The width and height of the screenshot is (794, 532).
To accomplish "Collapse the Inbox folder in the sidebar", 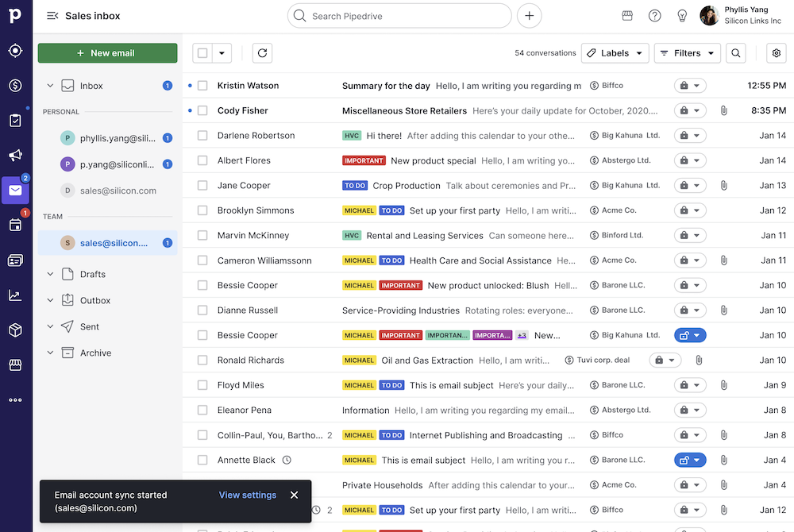I will point(49,85).
